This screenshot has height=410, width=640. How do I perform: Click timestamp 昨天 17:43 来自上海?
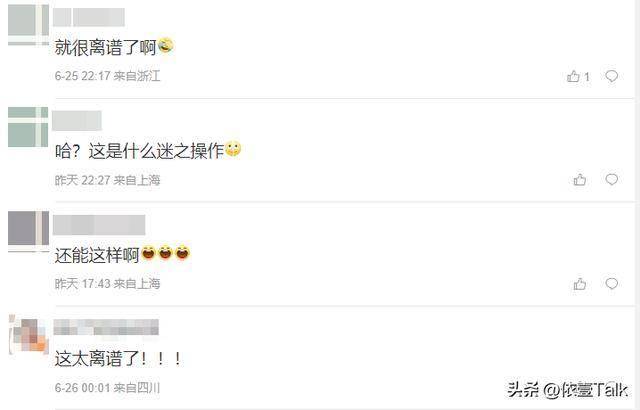[107, 284]
